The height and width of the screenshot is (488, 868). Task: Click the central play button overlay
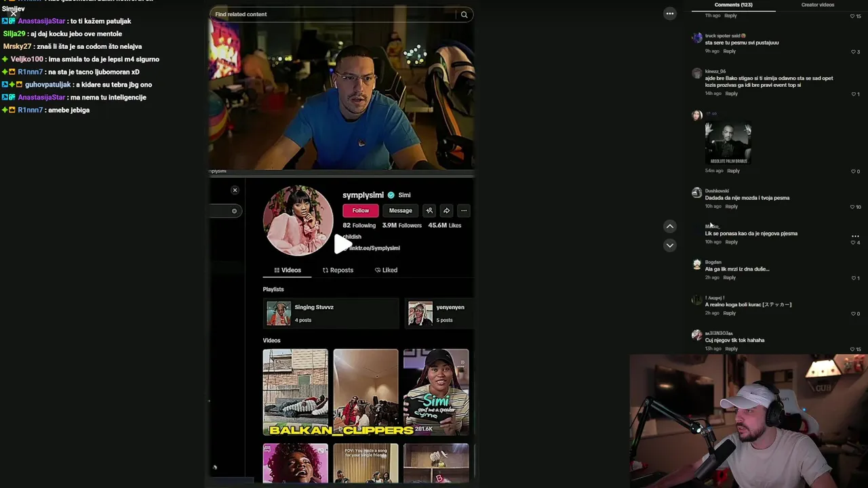[342, 245]
